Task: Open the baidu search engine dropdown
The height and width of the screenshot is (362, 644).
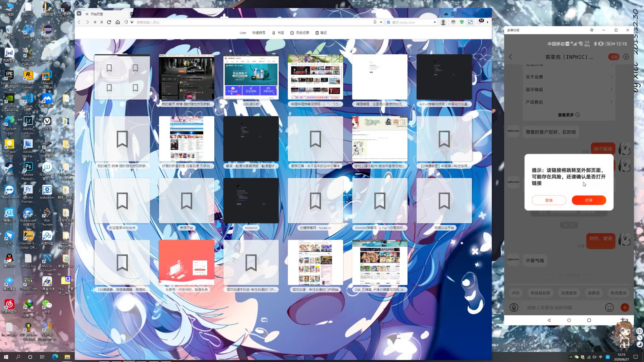Action: pyautogui.click(x=435, y=22)
